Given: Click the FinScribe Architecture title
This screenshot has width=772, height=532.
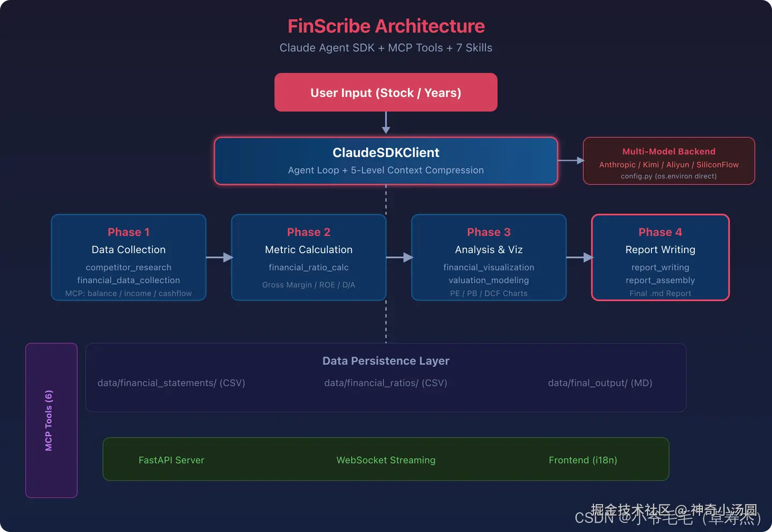Looking at the screenshot, I should [x=386, y=26].
